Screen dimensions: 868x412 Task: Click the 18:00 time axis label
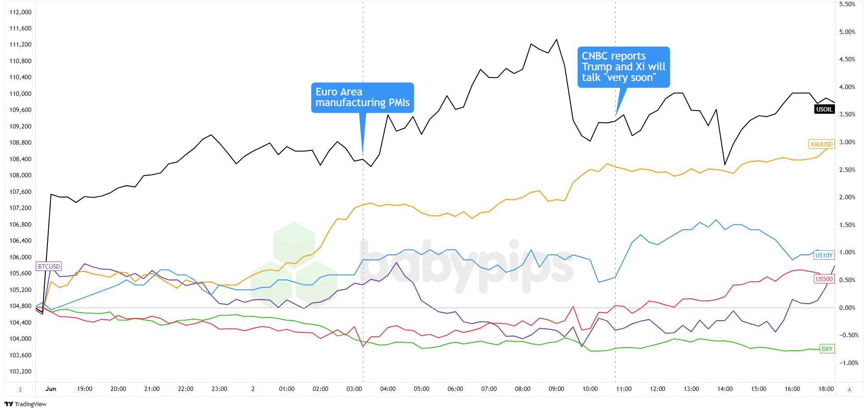click(826, 389)
